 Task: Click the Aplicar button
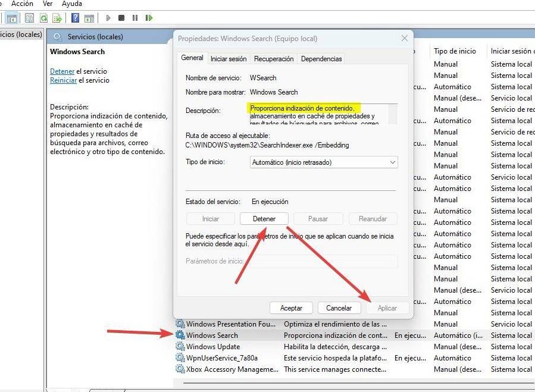point(387,308)
